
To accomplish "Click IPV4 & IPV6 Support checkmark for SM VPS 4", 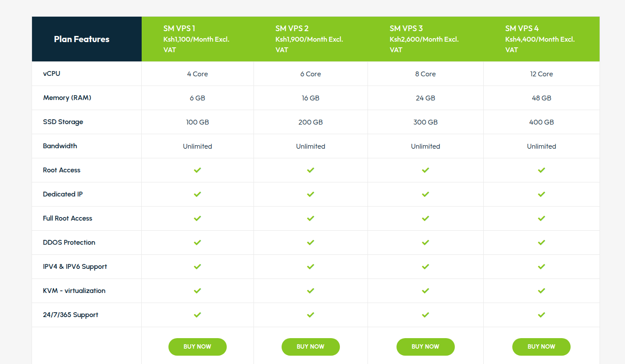I will point(542,267).
